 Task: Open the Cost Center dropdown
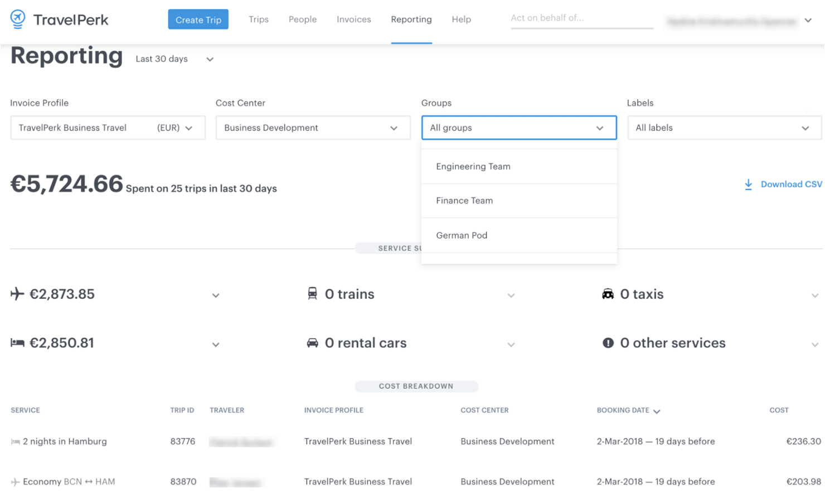click(x=313, y=128)
